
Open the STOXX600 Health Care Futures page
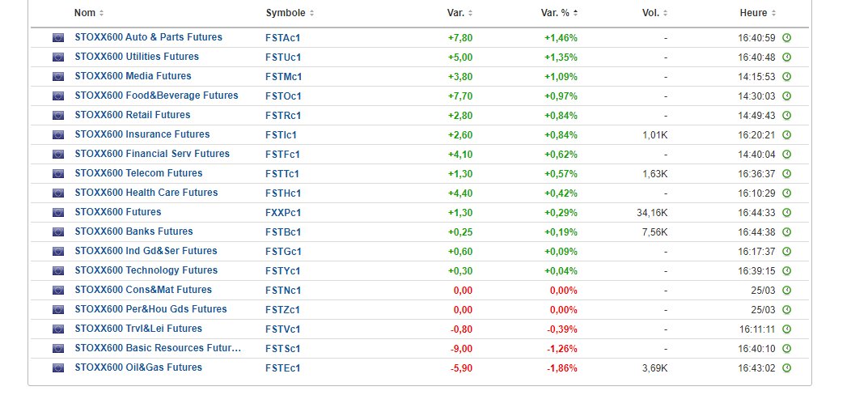click(146, 193)
